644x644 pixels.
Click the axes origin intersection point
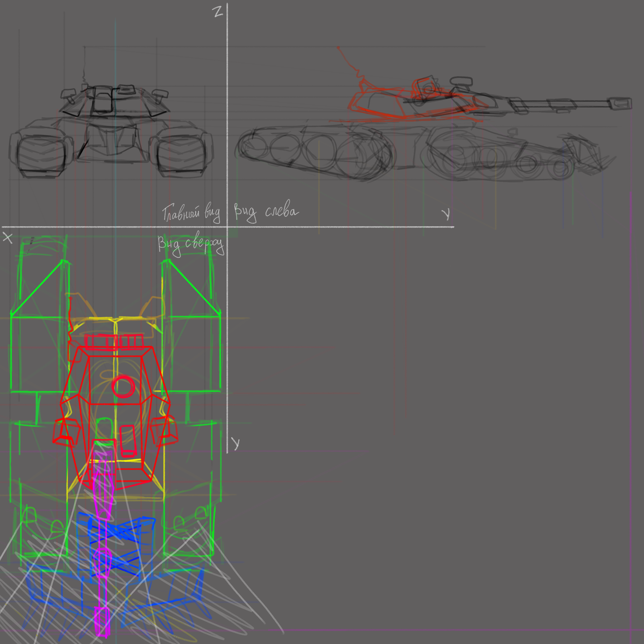point(227,227)
